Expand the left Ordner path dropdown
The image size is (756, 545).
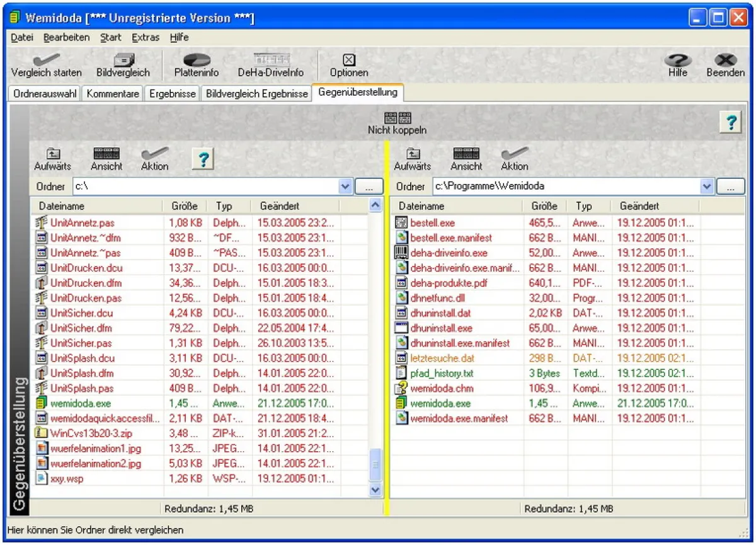pyautogui.click(x=345, y=186)
